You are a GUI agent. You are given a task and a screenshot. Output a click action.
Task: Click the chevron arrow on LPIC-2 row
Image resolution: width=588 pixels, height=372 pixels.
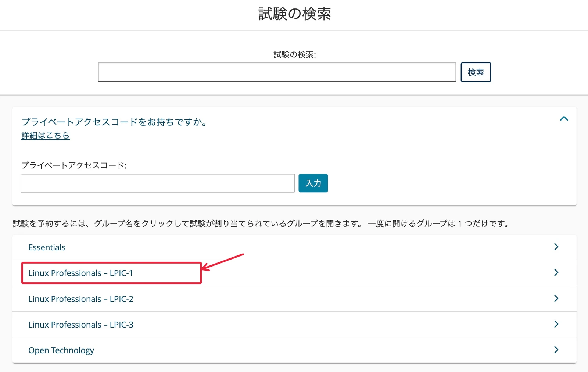[x=556, y=298]
